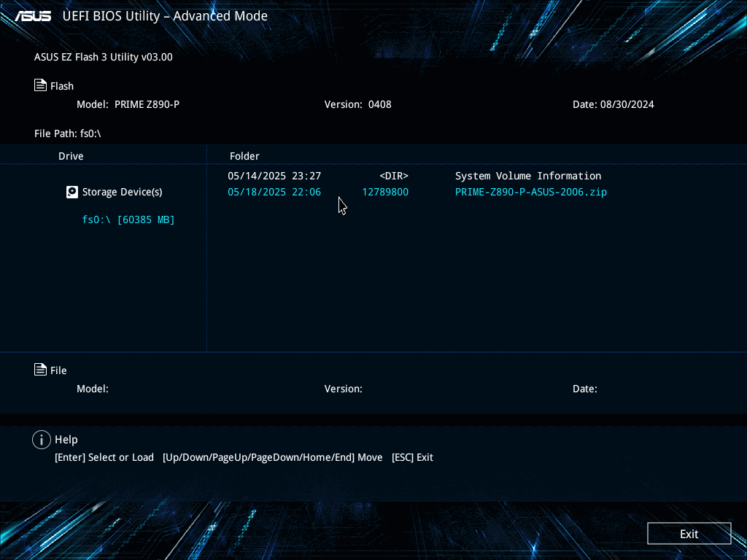Click the Folder column header

coord(244,156)
